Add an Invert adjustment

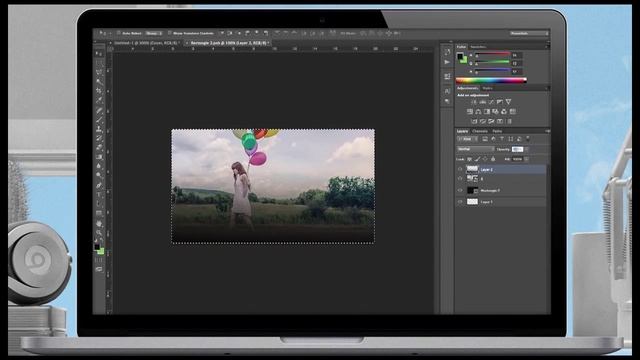tap(474, 122)
